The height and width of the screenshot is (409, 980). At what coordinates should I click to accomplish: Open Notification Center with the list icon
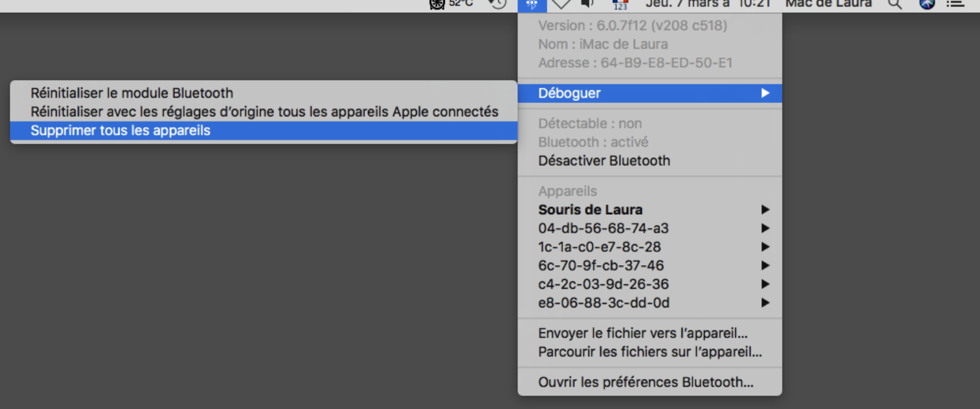[x=956, y=5]
